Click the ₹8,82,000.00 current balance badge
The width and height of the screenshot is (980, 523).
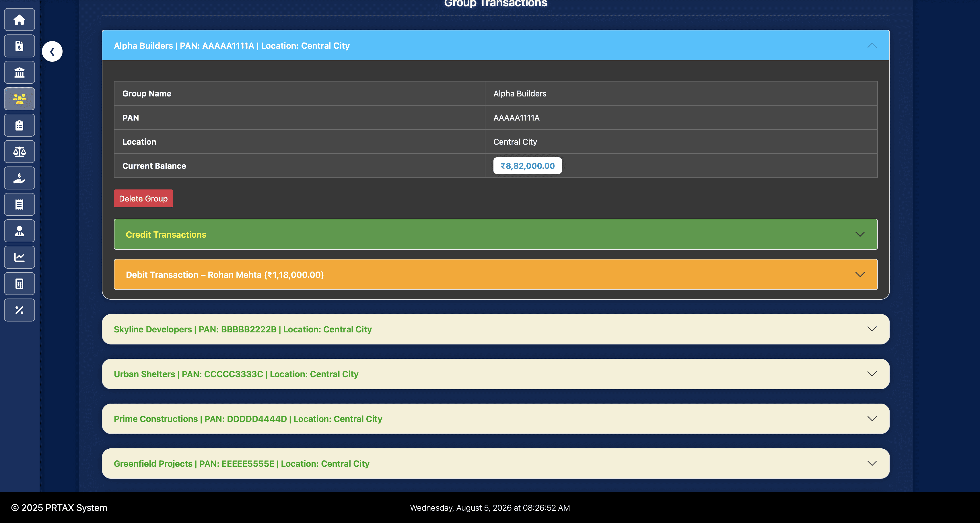(528, 166)
